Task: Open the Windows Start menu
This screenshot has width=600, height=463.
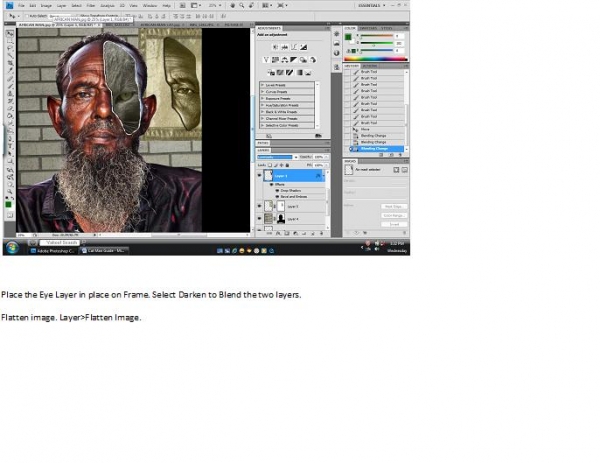Action: click(12, 248)
